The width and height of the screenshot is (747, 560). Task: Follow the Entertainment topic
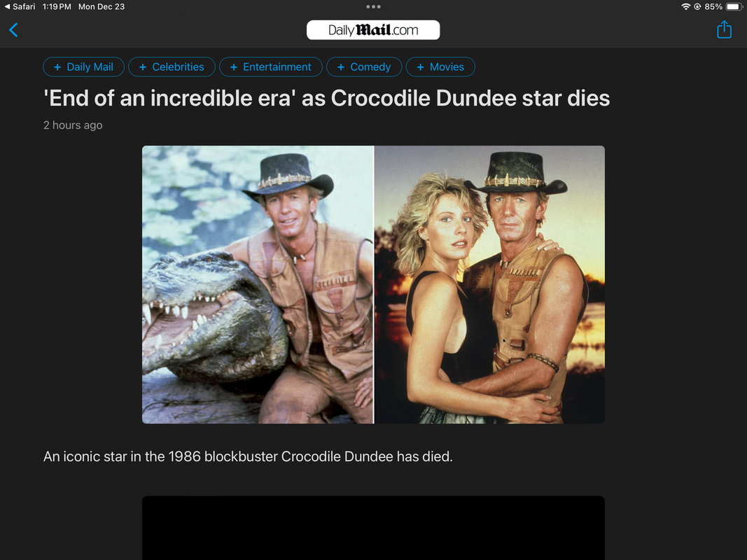[x=271, y=67]
